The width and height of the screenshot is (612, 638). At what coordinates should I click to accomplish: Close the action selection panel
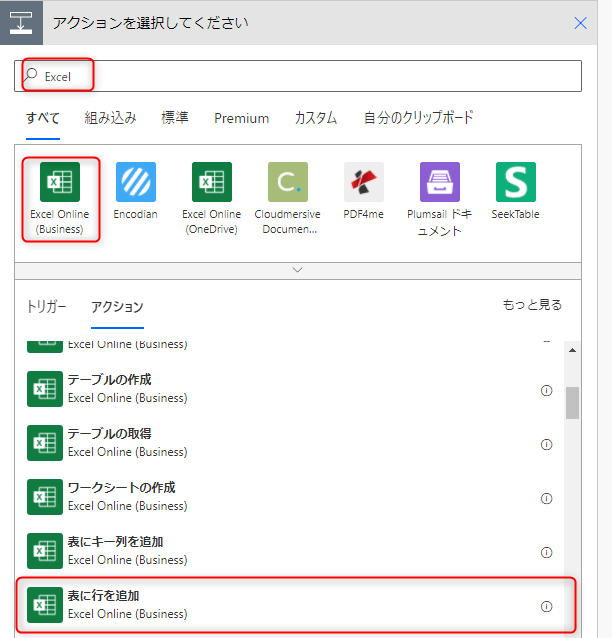coord(580,23)
